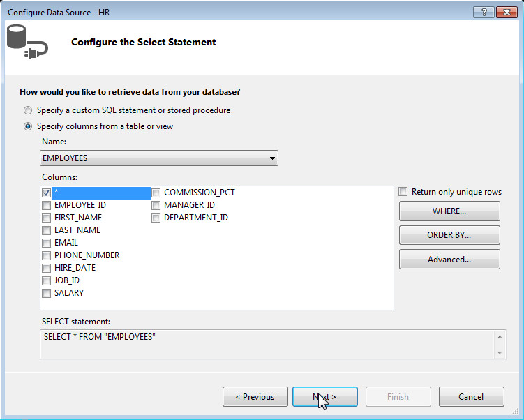Check the DEPARTMENT_ID column box

point(156,218)
